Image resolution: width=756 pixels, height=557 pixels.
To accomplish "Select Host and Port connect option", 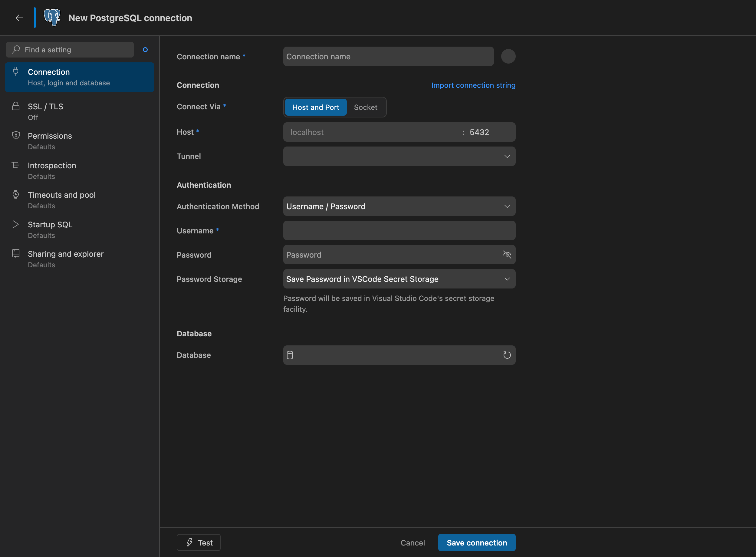I will (x=316, y=107).
